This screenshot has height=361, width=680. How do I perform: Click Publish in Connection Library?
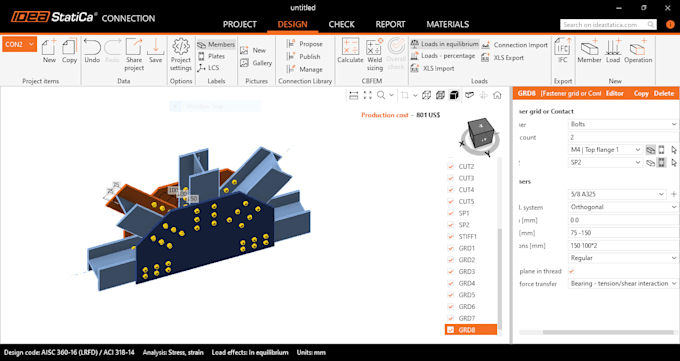304,56
